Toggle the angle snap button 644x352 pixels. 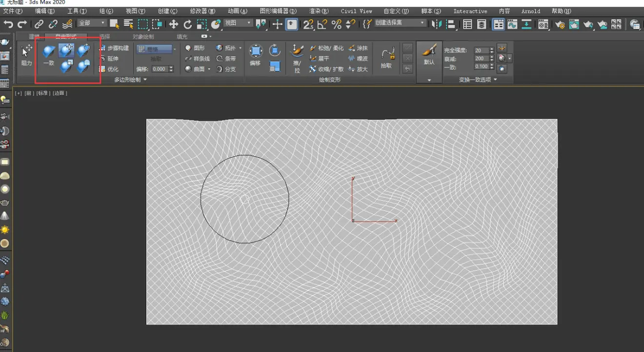click(x=322, y=24)
